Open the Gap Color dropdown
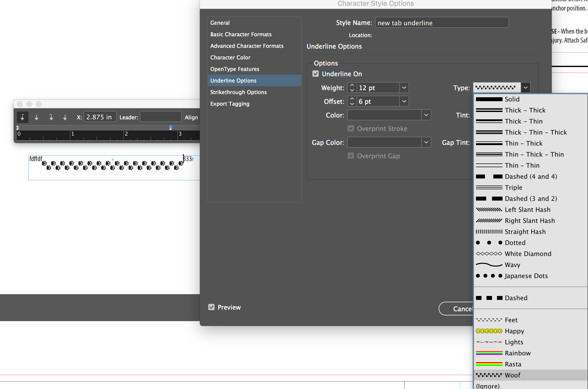 [x=426, y=142]
